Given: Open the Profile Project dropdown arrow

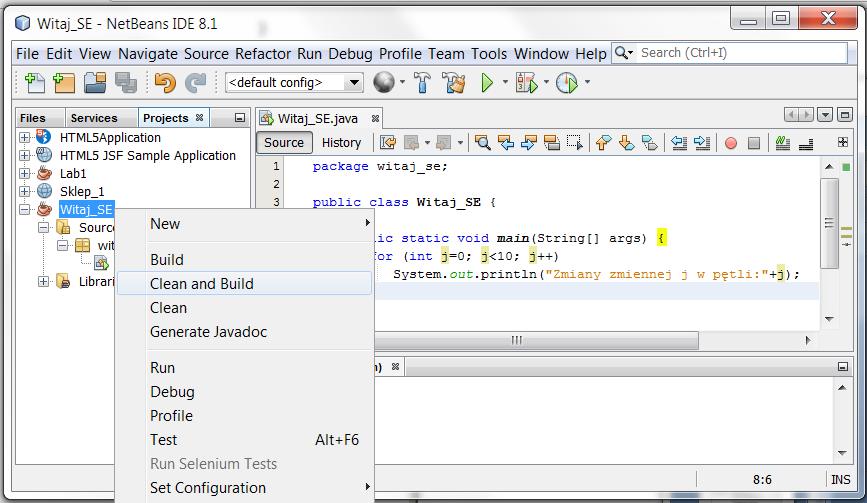Looking at the screenshot, I should [x=587, y=82].
